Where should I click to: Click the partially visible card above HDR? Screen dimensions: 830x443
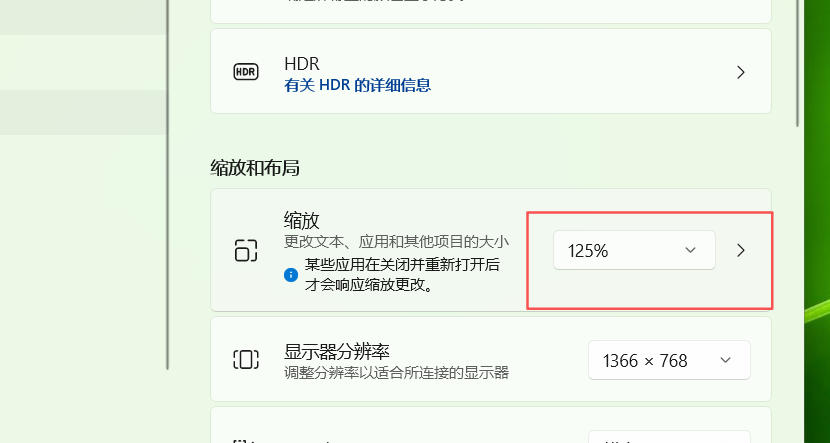490,10
